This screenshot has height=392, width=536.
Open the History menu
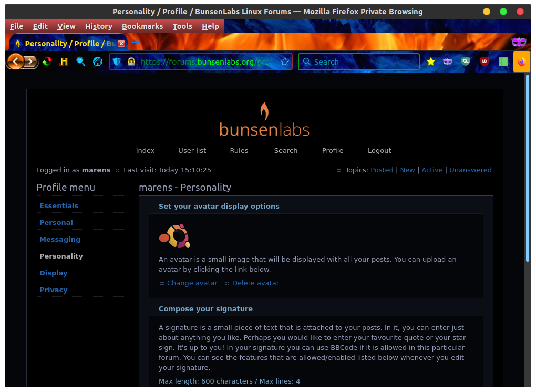[99, 26]
